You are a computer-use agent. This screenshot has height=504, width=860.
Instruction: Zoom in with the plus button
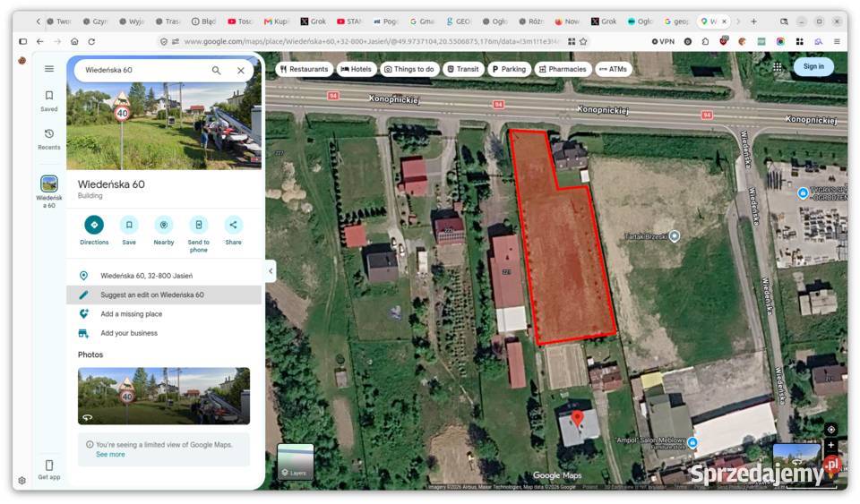click(x=831, y=445)
